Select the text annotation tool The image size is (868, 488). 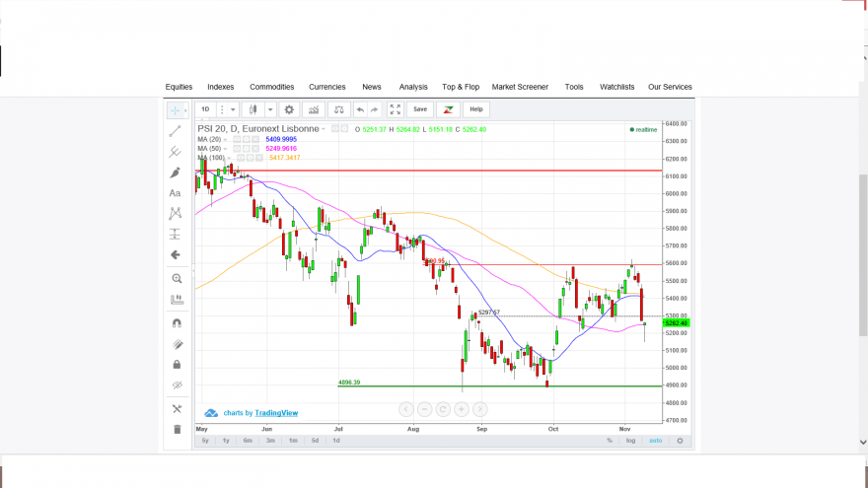[x=175, y=193]
